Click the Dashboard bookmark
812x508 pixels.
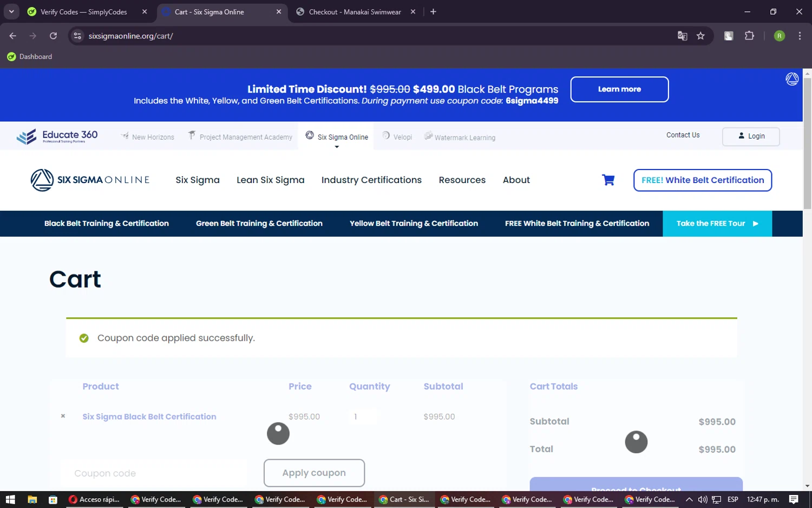point(30,56)
